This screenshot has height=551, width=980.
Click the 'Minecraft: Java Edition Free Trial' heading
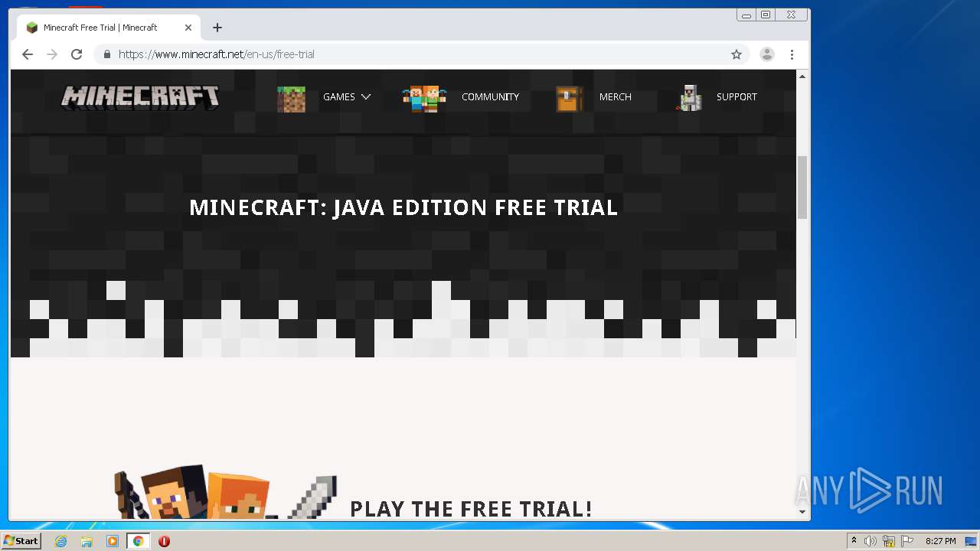pos(403,207)
